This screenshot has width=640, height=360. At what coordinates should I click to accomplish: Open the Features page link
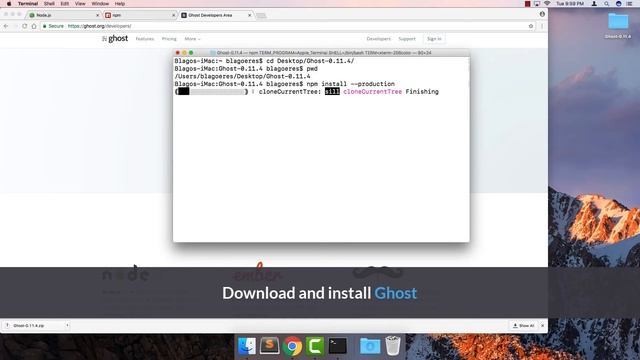click(144, 39)
